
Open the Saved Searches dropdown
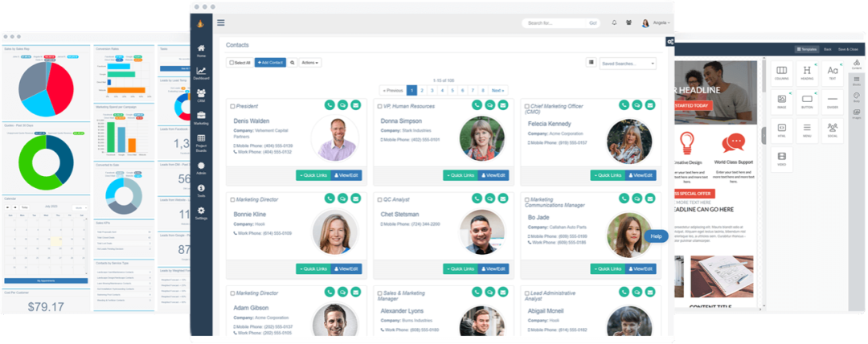(x=628, y=63)
